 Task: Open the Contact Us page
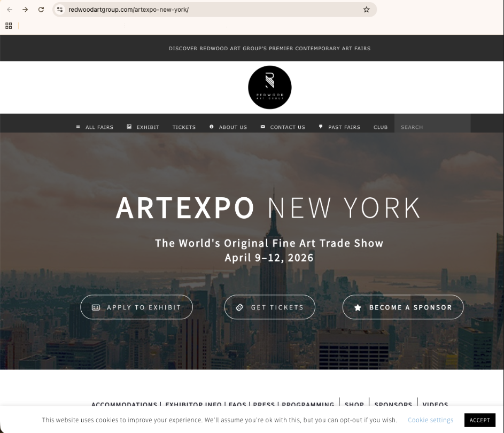(x=283, y=127)
